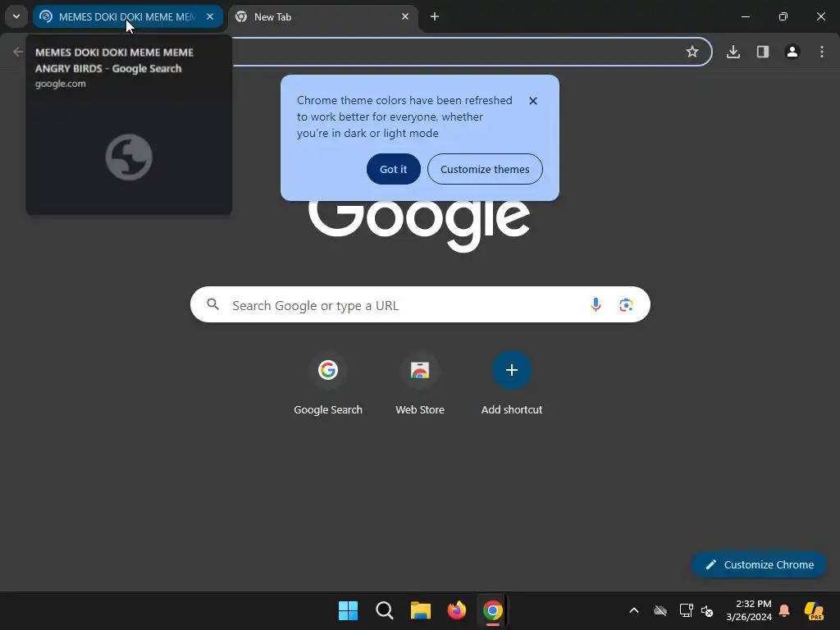Click the Search Google or type a URL box
This screenshot has width=840, height=630.
pos(420,305)
